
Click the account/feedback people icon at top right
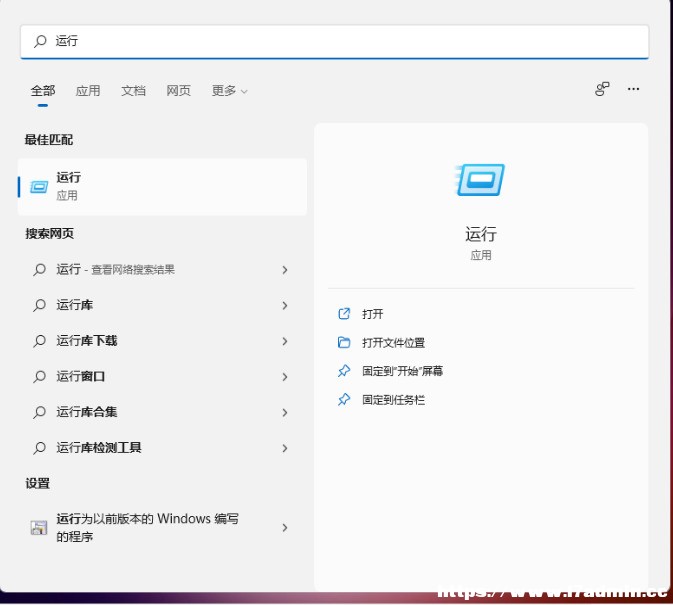pos(602,89)
